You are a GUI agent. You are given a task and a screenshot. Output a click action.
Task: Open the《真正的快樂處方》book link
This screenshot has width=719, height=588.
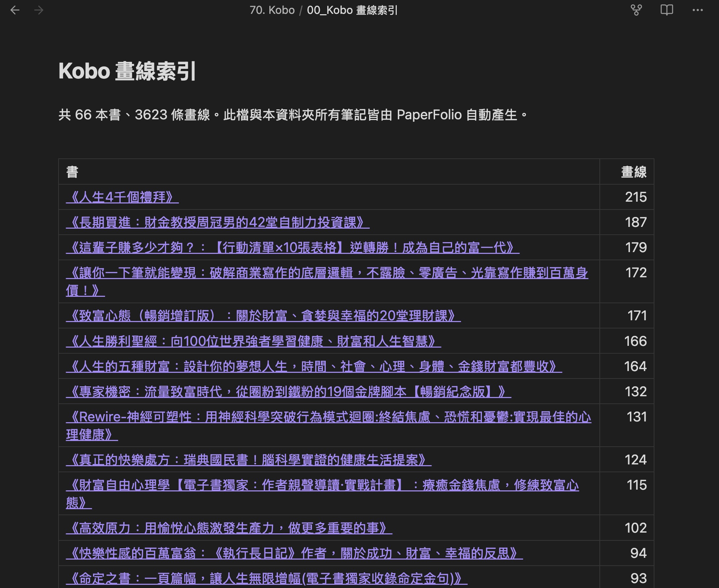point(249,460)
